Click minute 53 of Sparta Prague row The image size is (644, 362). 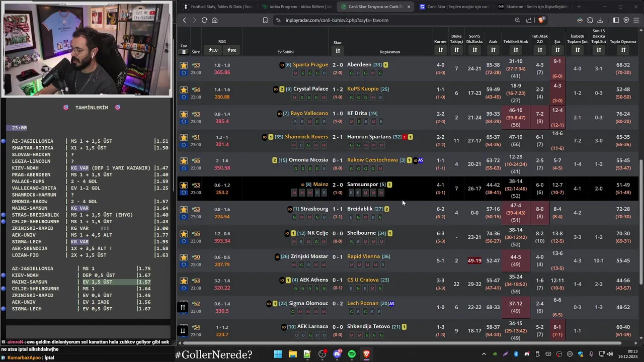[x=196, y=65]
